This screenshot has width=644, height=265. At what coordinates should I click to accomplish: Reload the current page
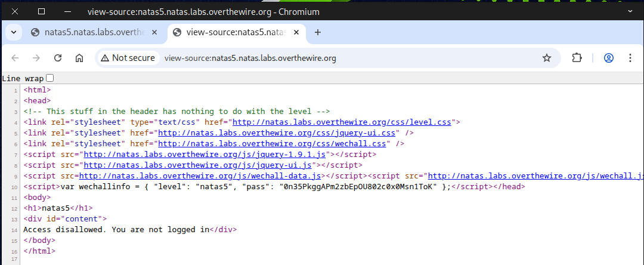(58, 58)
